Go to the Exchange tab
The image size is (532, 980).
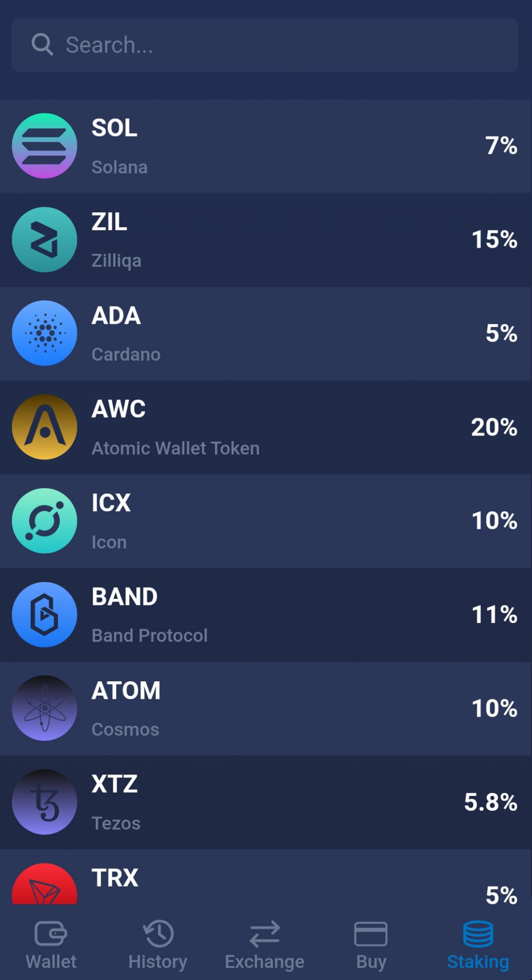click(x=265, y=944)
